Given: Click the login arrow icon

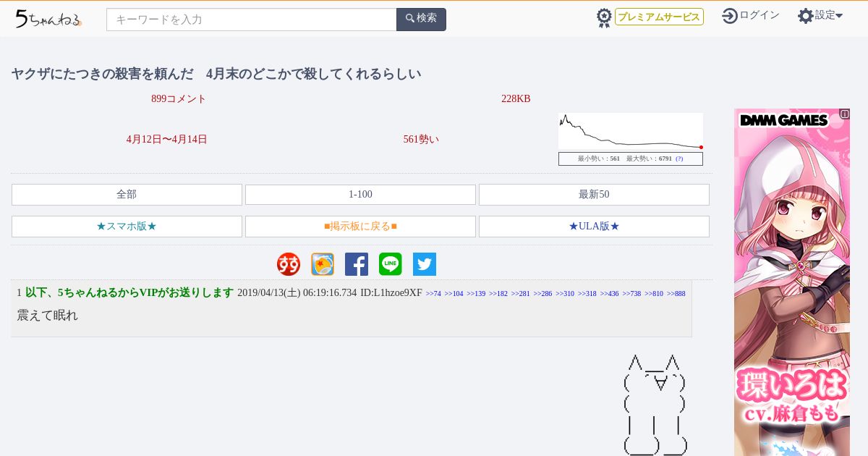Looking at the screenshot, I should [x=730, y=16].
